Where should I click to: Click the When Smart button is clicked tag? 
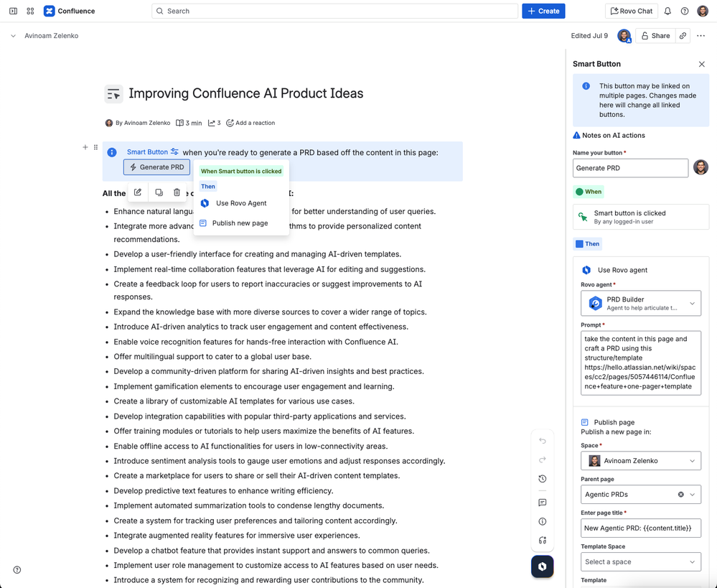point(241,171)
